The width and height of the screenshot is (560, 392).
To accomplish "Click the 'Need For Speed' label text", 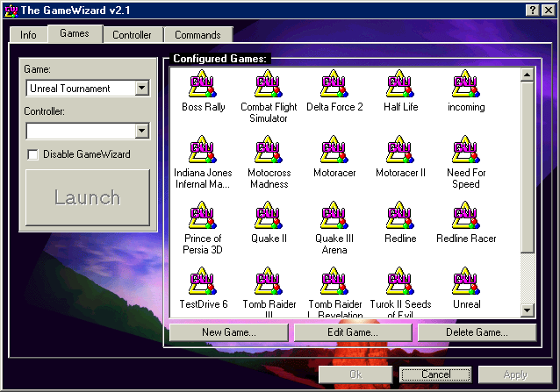I will [466, 178].
